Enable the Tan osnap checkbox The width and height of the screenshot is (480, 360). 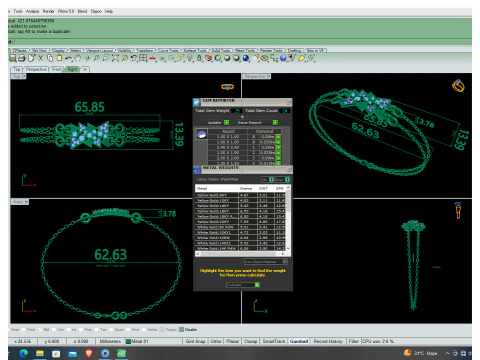point(96,330)
